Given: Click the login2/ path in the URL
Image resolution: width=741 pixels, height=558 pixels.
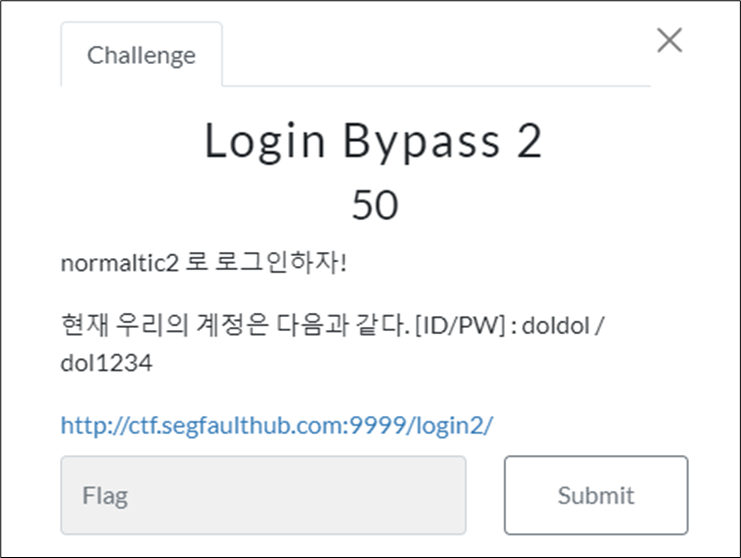Looking at the screenshot, I should click(x=454, y=425).
